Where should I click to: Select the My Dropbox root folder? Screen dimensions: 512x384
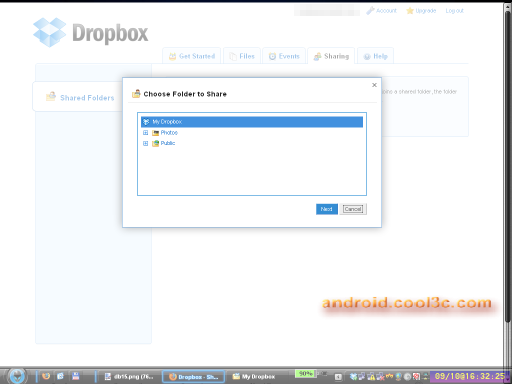(252, 122)
